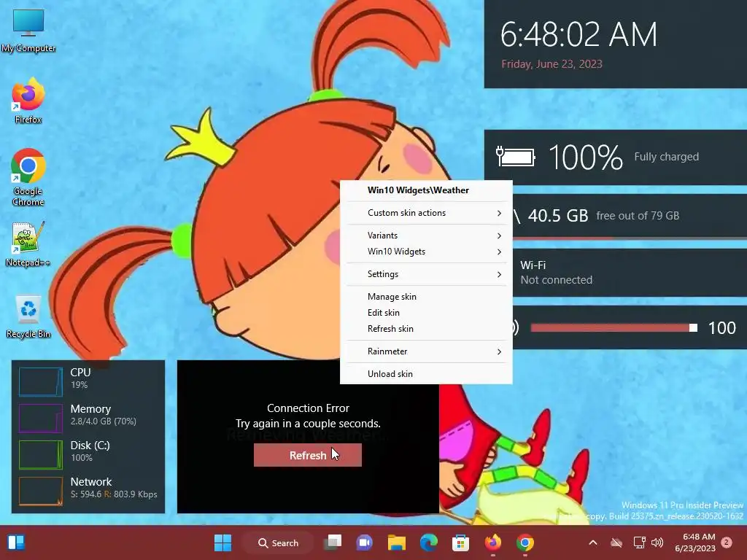Switch to Firefox on the taskbar

pos(492,542)
